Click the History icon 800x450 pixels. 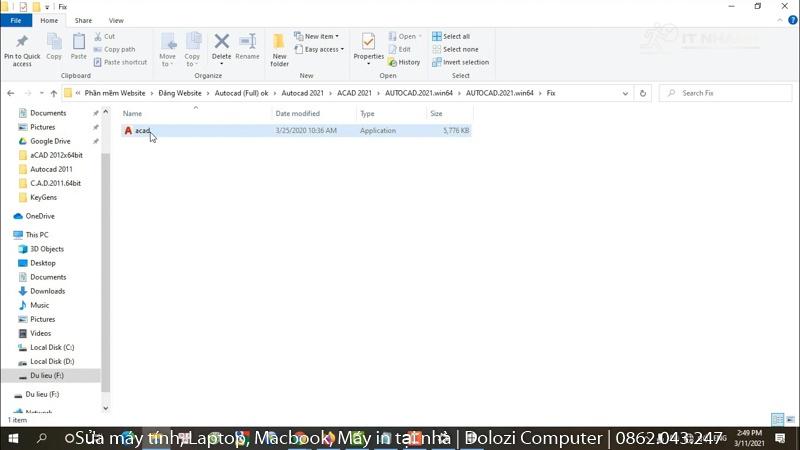pos(392,62)
